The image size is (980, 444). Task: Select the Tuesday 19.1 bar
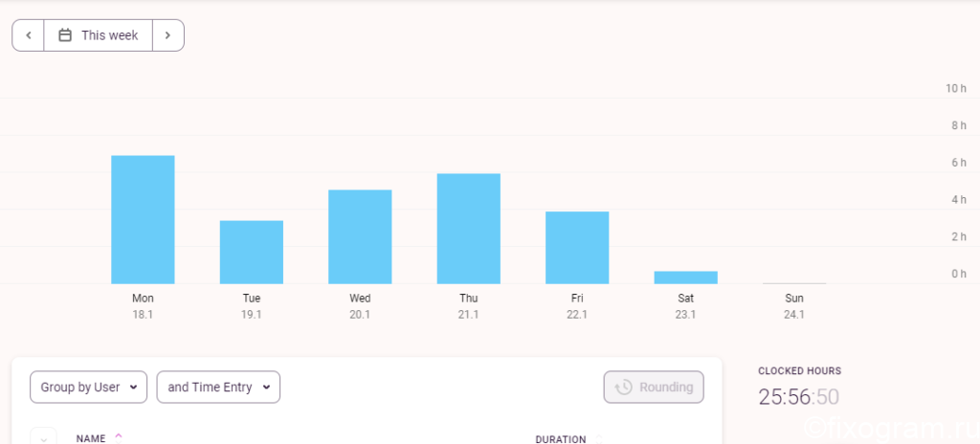pos(252,252)
